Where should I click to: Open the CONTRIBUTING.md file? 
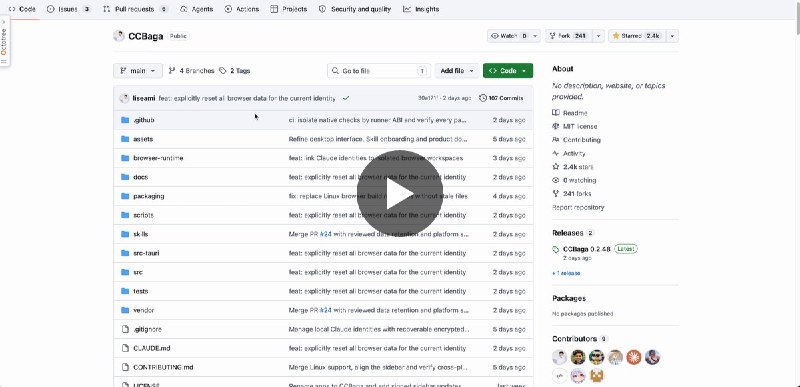[x=163, y=367]
